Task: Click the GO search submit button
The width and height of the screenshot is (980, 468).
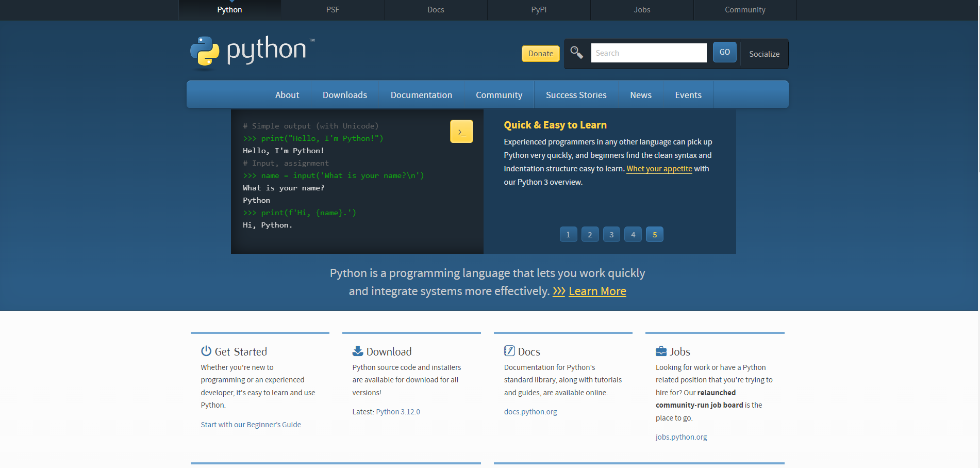Action: (724, 52)
